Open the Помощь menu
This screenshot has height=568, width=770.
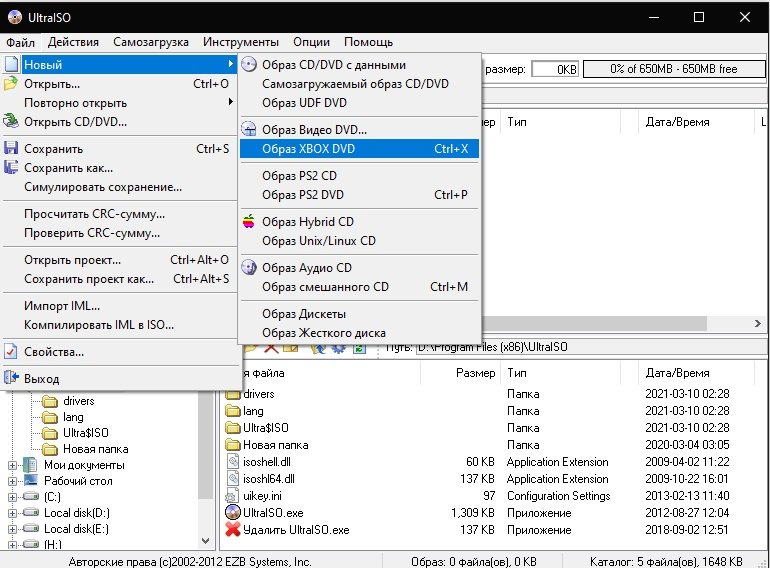pos(368,42)
